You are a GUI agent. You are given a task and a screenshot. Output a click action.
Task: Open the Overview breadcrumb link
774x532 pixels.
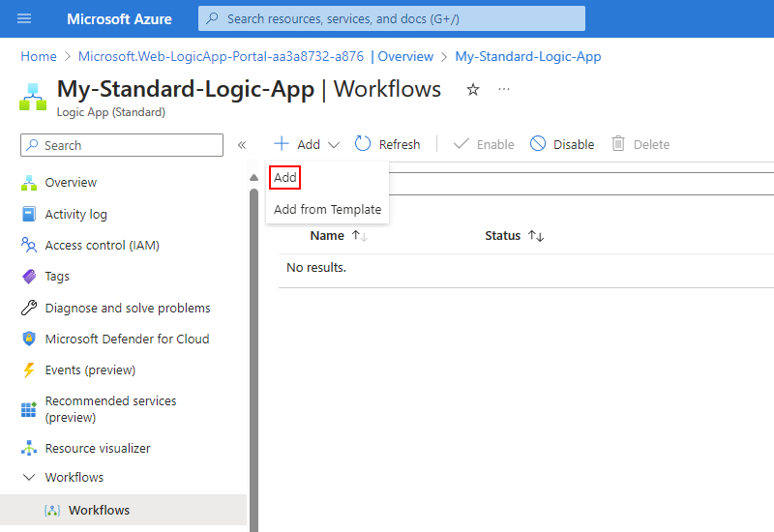405,56
